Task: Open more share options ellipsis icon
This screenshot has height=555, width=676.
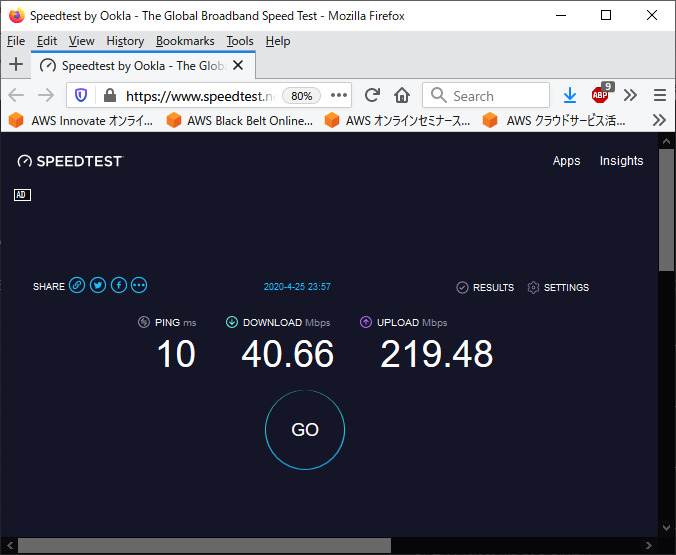Action: [139, 286]
